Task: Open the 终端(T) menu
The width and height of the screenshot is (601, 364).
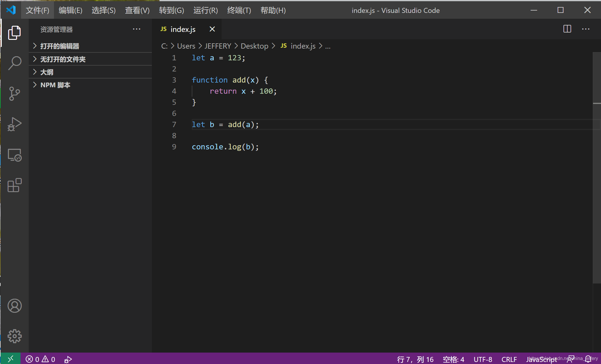Action: [239, 10]
